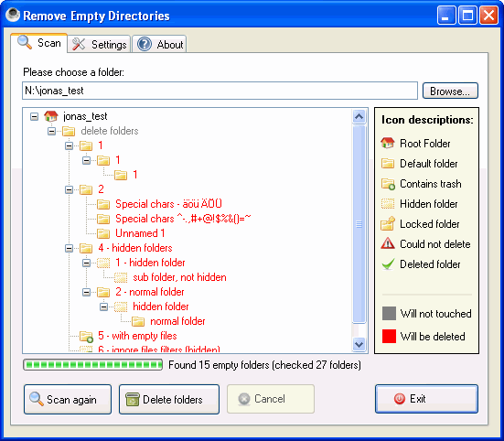This screenshot has height=441, width=504.
Task: Click the jonas_test root house icon
Action: [51, 116]
